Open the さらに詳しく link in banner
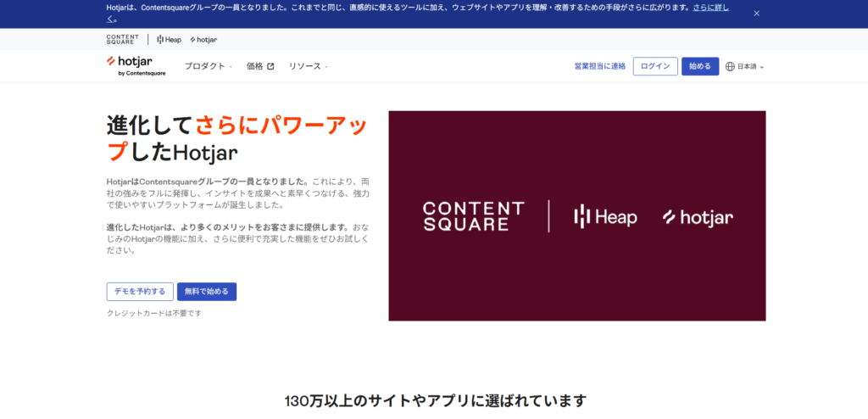Image resolution: width=868 pixels, height=419 pixels. tap(710, 8)
